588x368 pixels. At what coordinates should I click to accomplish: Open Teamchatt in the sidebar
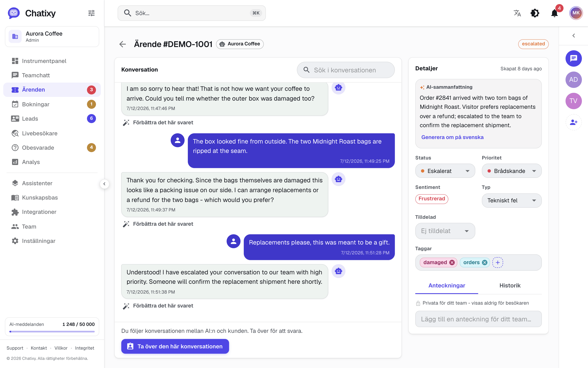click(x=52, y=75)
